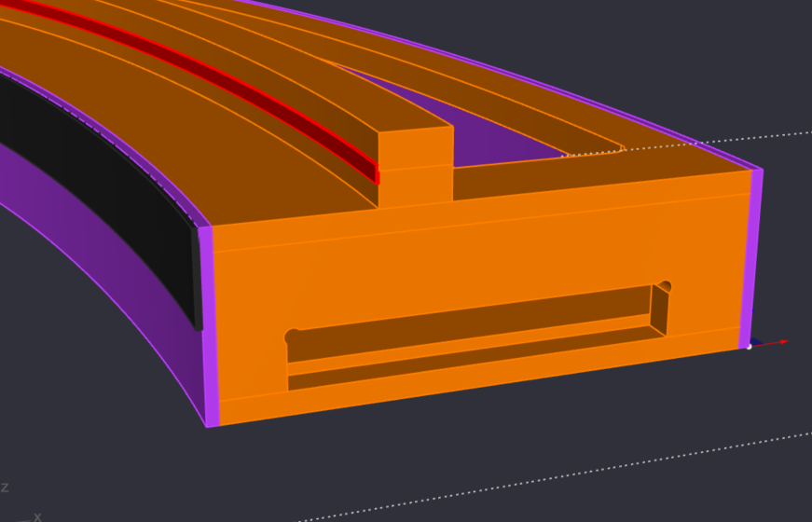Select the white origin point at the model corner
Image resolution: width=812 pixels, height=522 pixels.
pos(749,346)
